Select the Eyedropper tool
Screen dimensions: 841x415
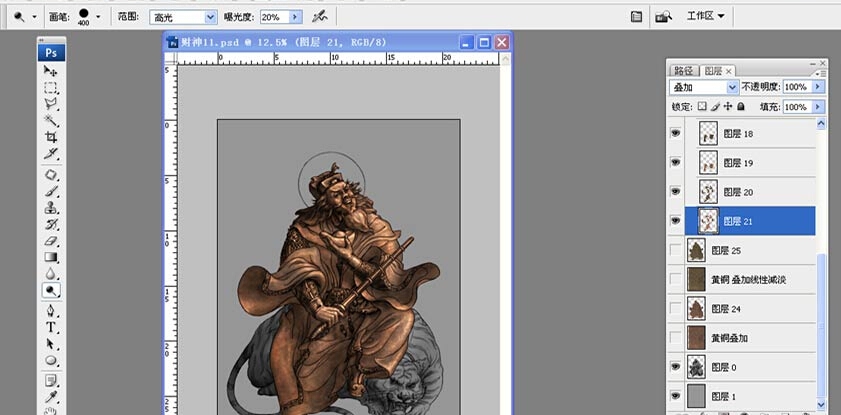[51, 397]
